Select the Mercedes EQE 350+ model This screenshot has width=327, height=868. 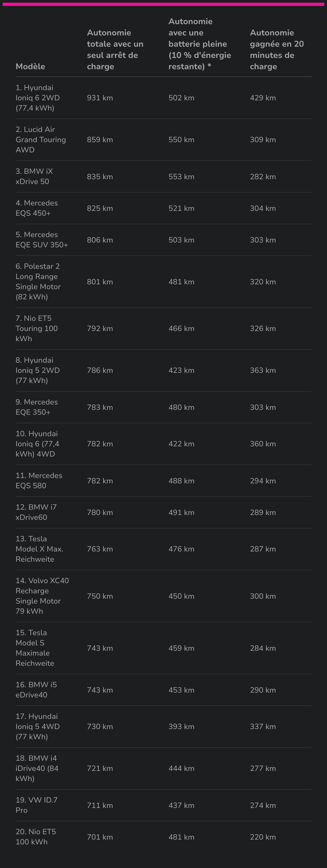tap(37, 407)
